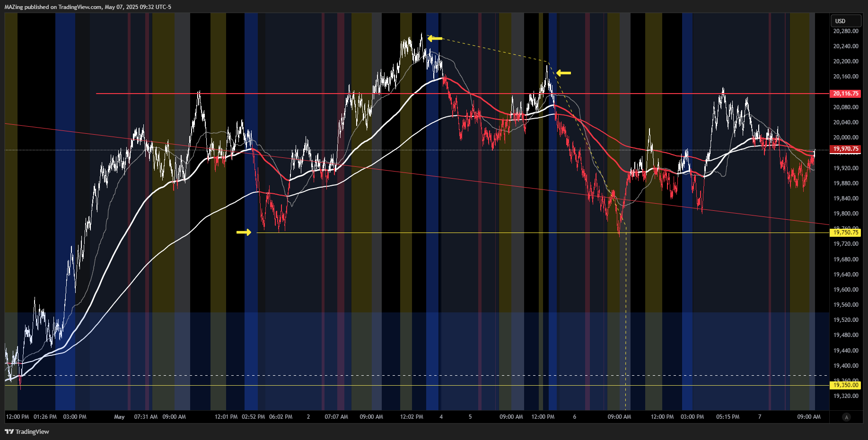Select the yellow 19,350.00 price label
The width and height of the screenshot is (868, 440).
point(845,385)
